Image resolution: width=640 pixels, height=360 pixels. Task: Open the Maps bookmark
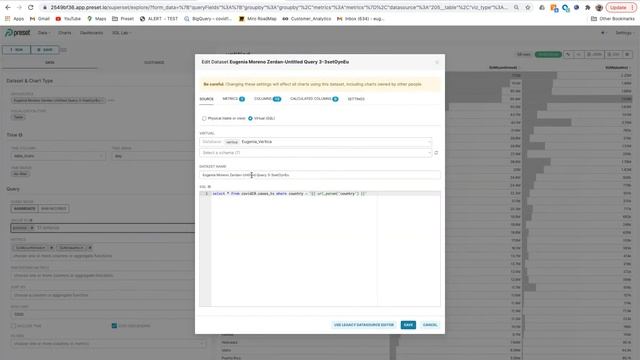[x=97, y=19]
